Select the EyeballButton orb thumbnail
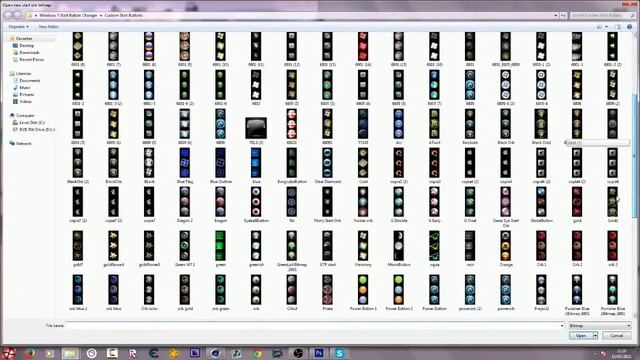 [x=256, y=202]
